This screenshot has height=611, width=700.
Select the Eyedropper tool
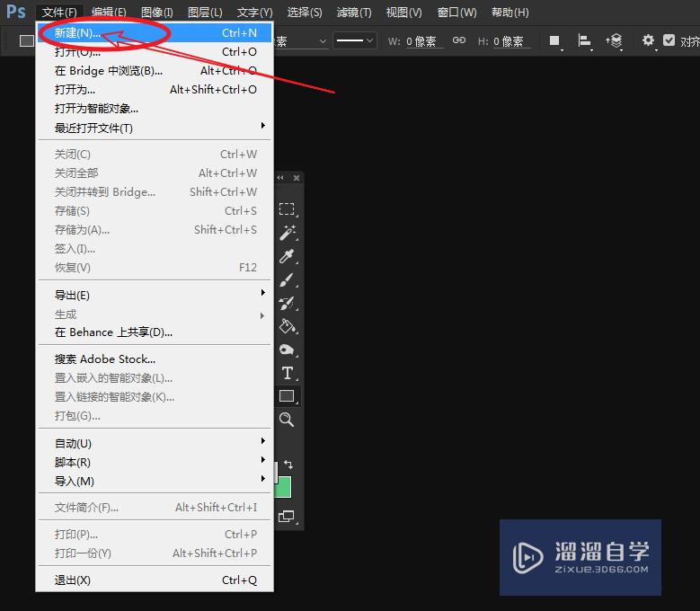[287, 256]
